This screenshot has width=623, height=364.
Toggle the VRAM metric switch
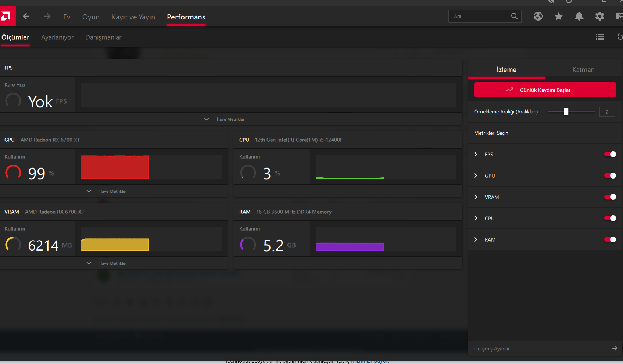610,197
